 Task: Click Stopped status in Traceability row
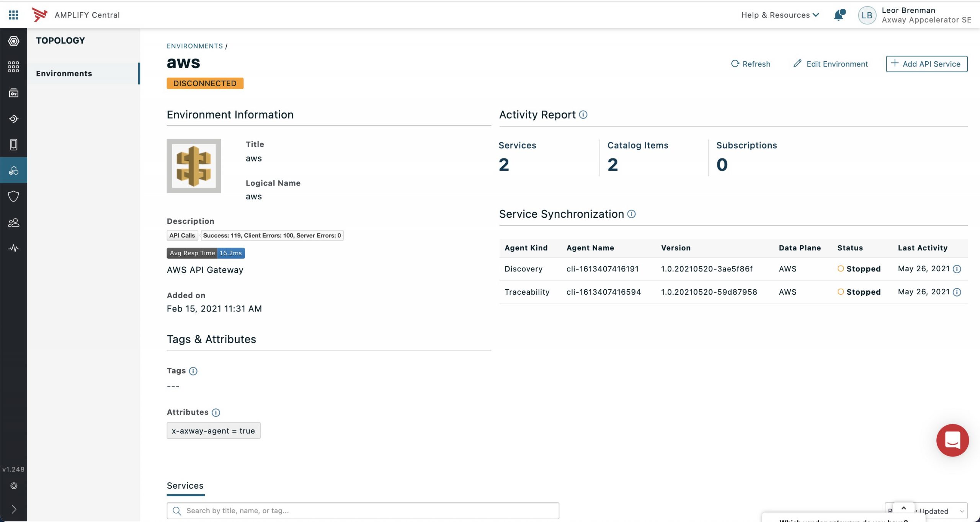coord(859,292)
